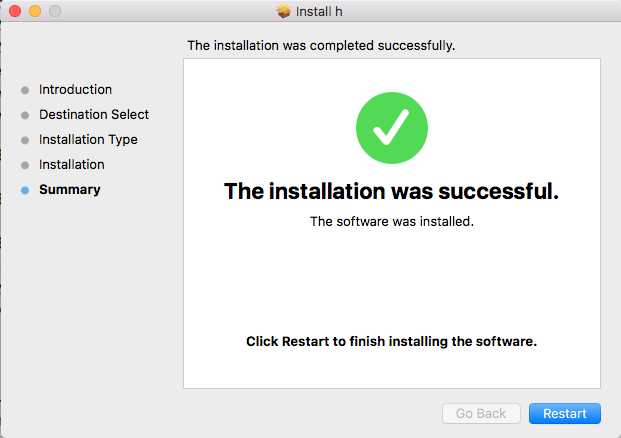Click the green success checkmark icon
Image resolution: width=621 pixels, height=438 pixels.
(392, 128)
